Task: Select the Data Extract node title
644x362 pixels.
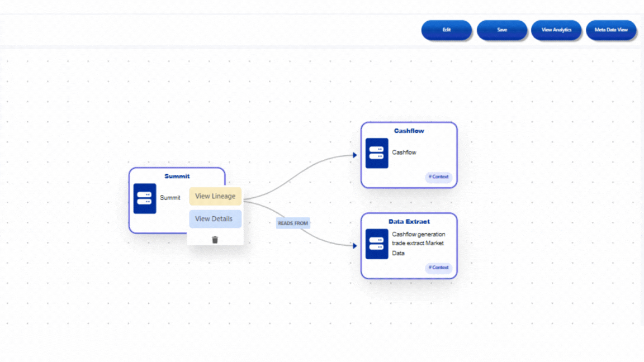Action: (x=409, y=222)
